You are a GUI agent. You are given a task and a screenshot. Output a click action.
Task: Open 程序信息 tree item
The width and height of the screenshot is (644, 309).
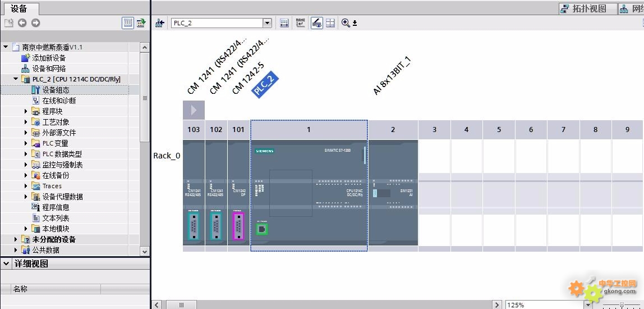coord(56,207)
